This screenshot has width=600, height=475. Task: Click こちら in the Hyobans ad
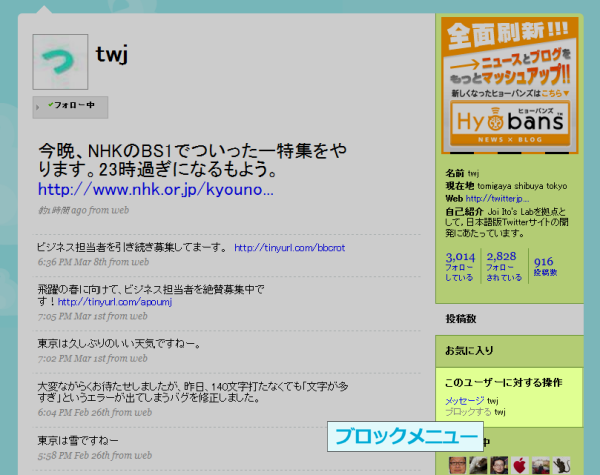coord(555,93)
